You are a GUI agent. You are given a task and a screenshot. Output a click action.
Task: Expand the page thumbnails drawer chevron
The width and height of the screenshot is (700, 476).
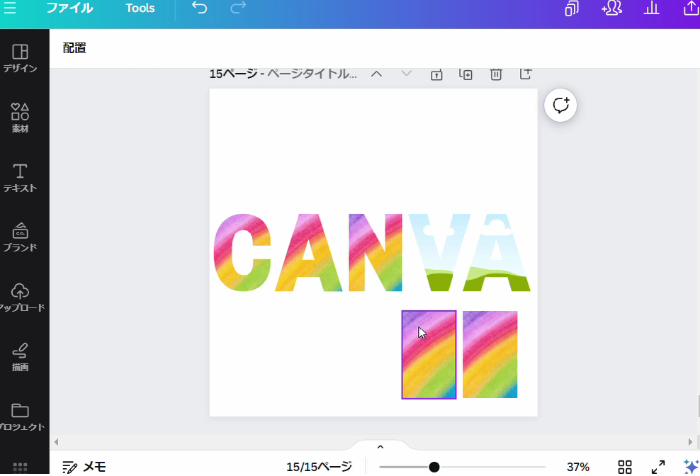(x=380, y=447)
